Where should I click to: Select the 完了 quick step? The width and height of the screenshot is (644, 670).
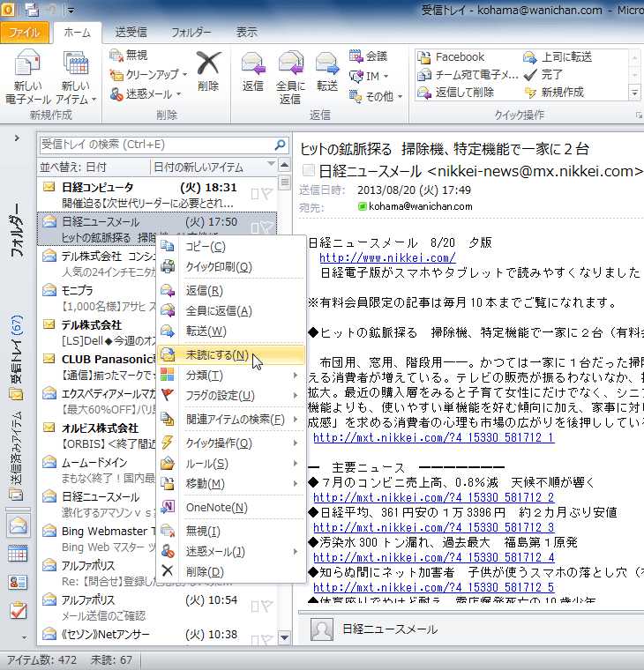click(x=543, y=75)
